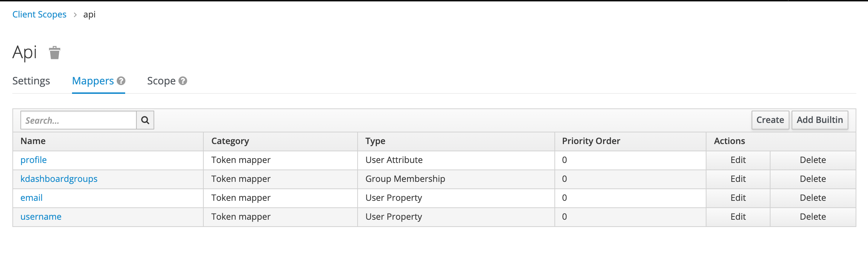Viewport: 868px width, 259px height.
Task: Open the username mapper link
Action: click(41, 216)
